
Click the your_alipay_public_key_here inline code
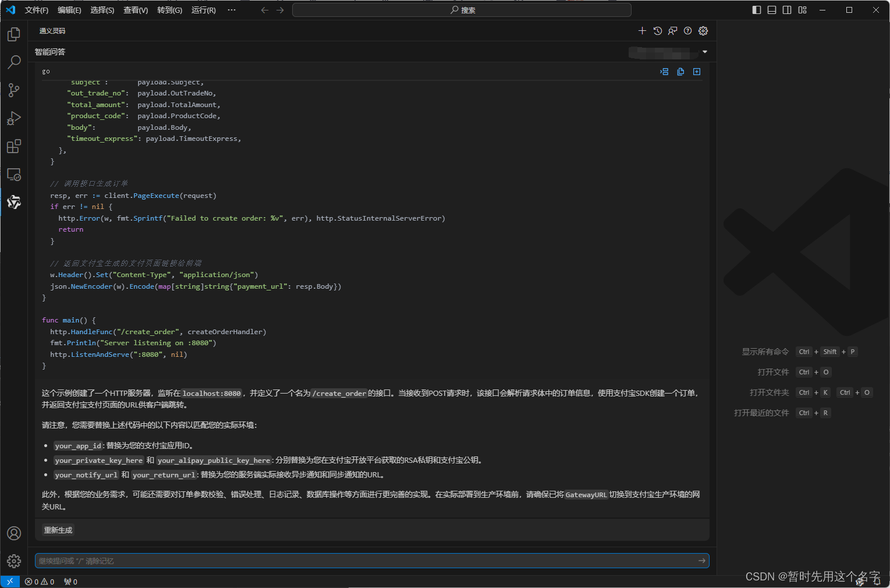point(214,461)
